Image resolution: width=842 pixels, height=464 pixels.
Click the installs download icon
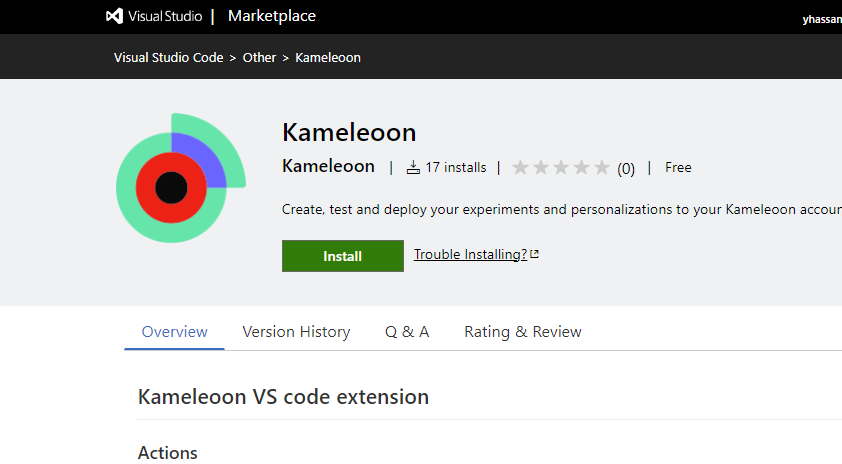(413, 168)
